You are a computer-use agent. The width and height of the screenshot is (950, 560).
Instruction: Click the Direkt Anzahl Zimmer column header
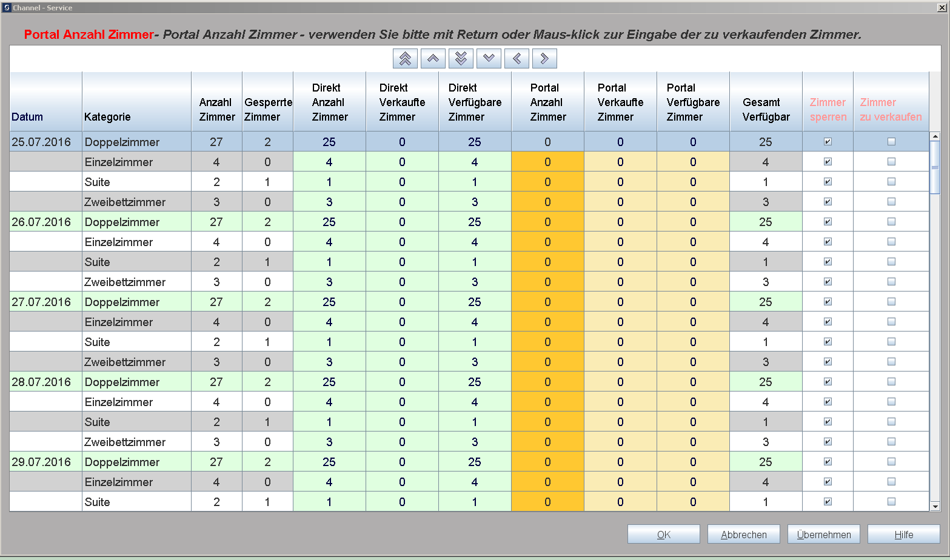pos(329,102)
